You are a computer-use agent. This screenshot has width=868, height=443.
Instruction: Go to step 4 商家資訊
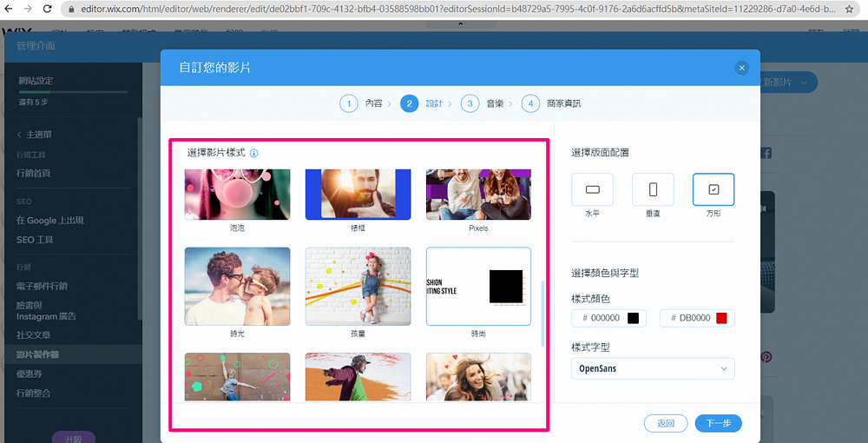point(551,103)
